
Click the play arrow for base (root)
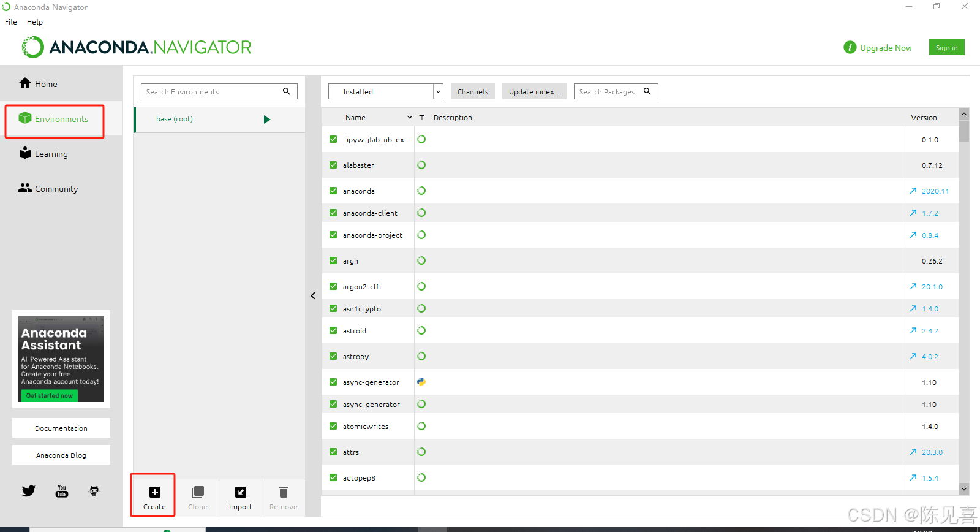click(267, 120)
